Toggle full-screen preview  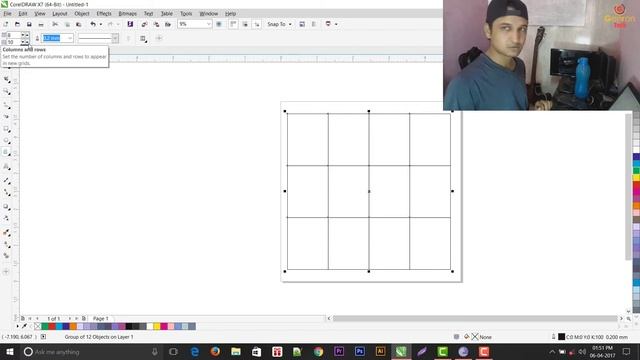(x=219, y=24)
